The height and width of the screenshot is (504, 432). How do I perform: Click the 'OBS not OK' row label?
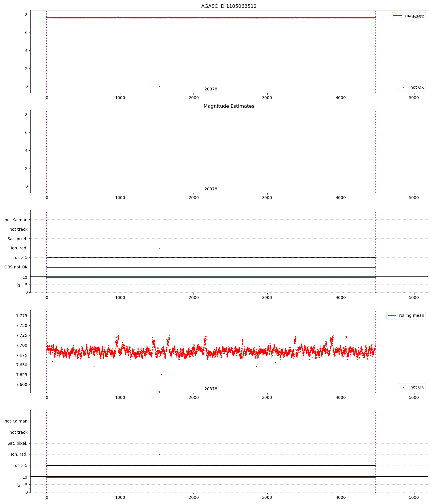16,267
